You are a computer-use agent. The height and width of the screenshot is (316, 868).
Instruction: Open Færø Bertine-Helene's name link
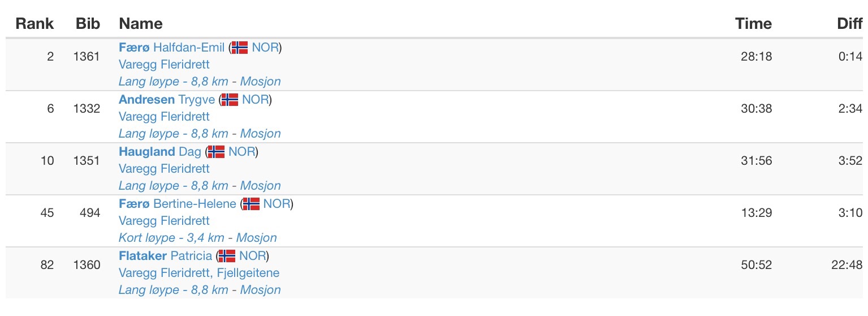177,204
